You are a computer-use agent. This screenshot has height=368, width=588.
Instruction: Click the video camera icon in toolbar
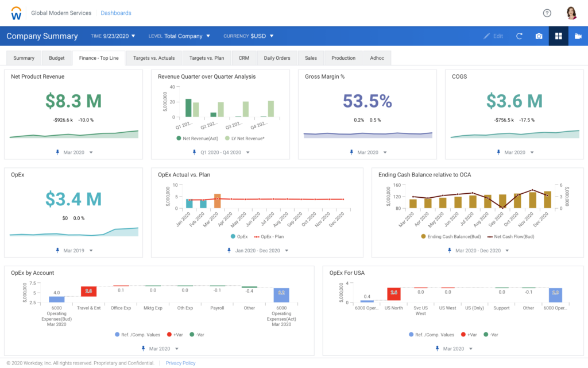click(578, 36)
